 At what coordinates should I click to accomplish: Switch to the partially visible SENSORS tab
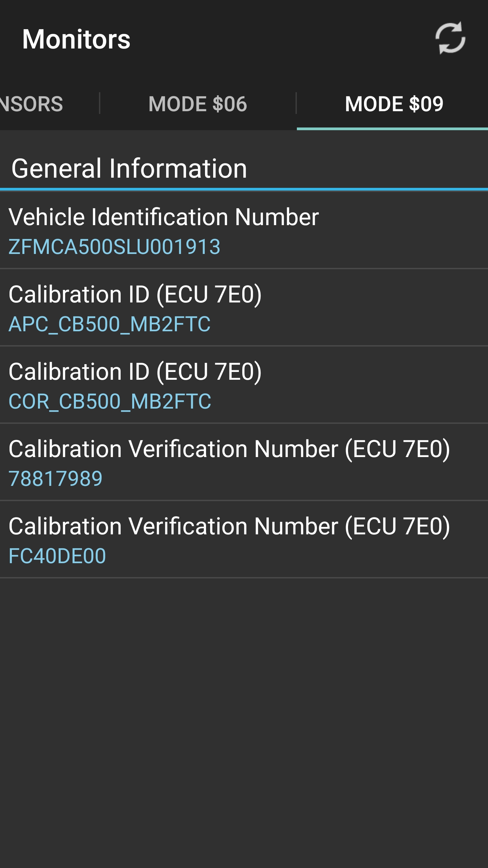32,104
